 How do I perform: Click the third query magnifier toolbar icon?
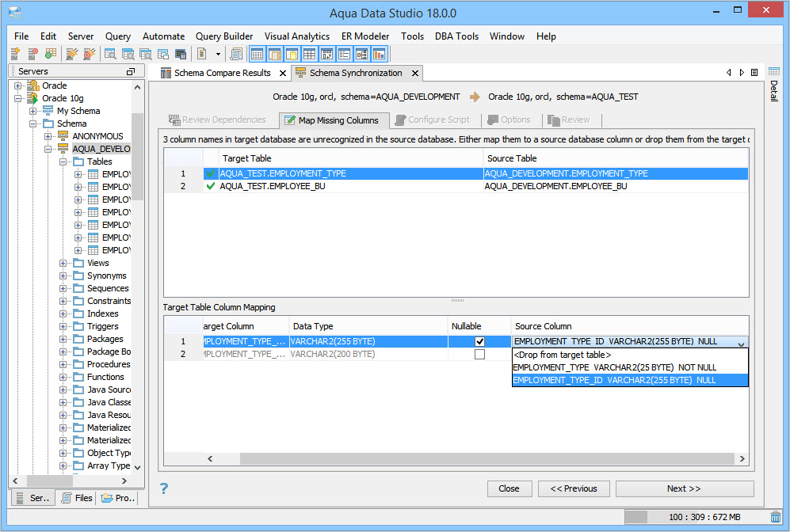146,54
